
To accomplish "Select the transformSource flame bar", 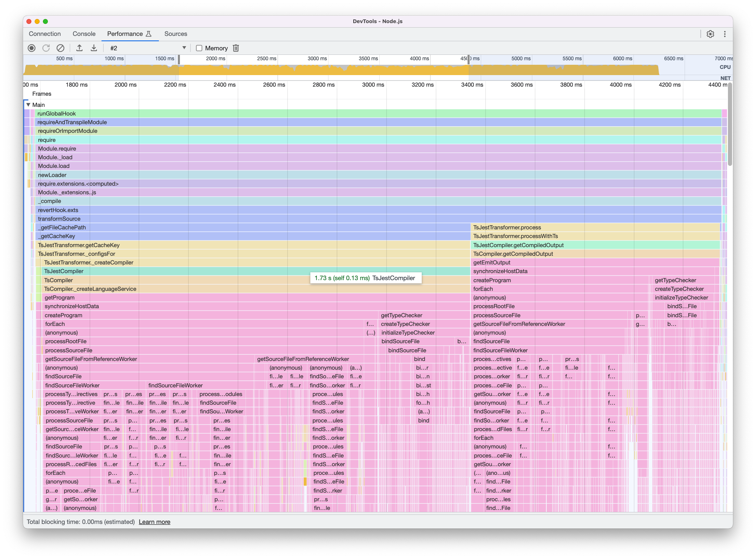I will click(378, 219).
